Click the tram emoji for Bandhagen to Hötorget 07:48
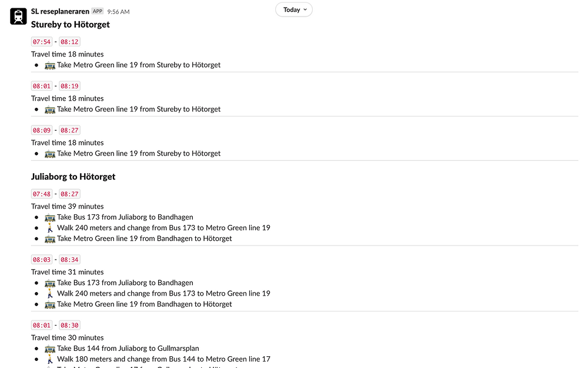588x368 pixels. (50, 239)
